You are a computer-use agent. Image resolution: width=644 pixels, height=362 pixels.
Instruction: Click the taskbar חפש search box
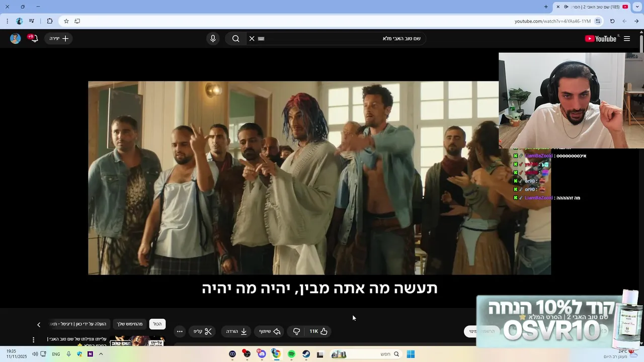[365, 354]
